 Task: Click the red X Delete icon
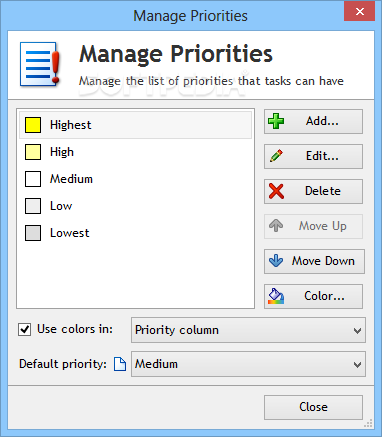coord(276,191)
